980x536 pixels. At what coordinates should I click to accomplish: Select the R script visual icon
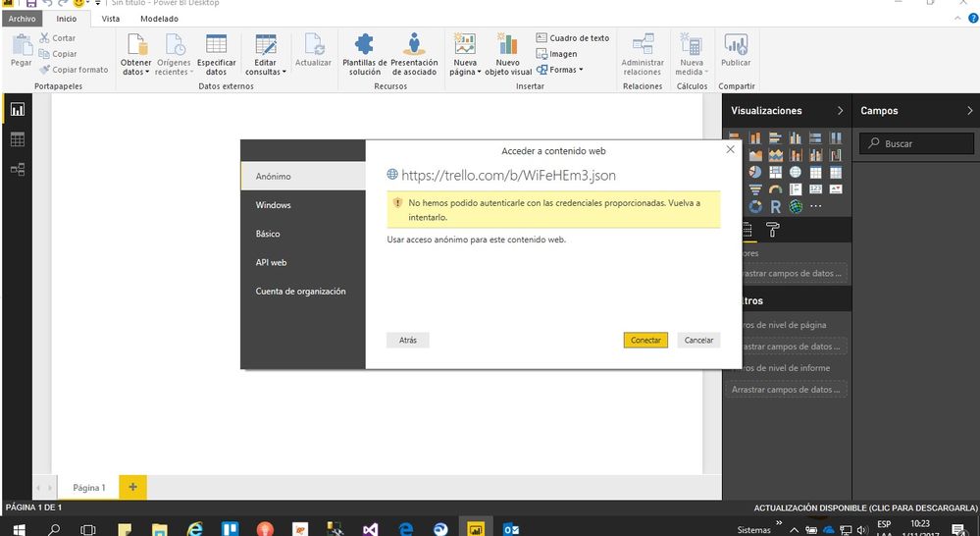[x=775, y=206]
